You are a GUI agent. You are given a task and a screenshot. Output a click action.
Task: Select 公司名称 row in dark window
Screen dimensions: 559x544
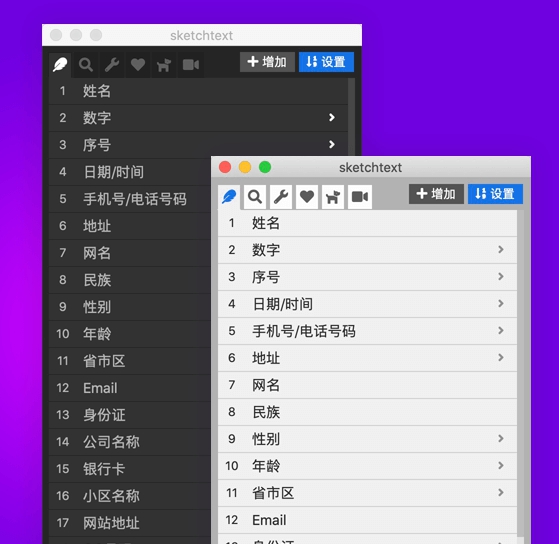coord(130,442)
